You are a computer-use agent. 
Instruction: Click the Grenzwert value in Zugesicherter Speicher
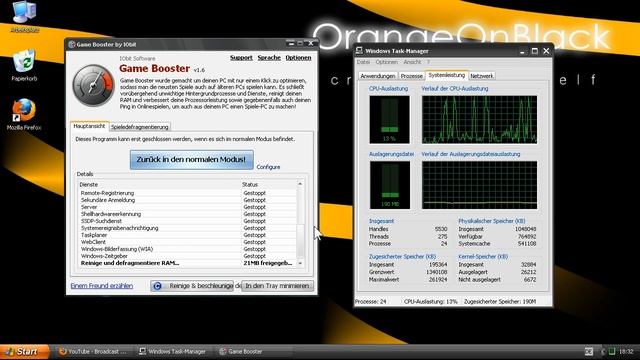[436, 272]
